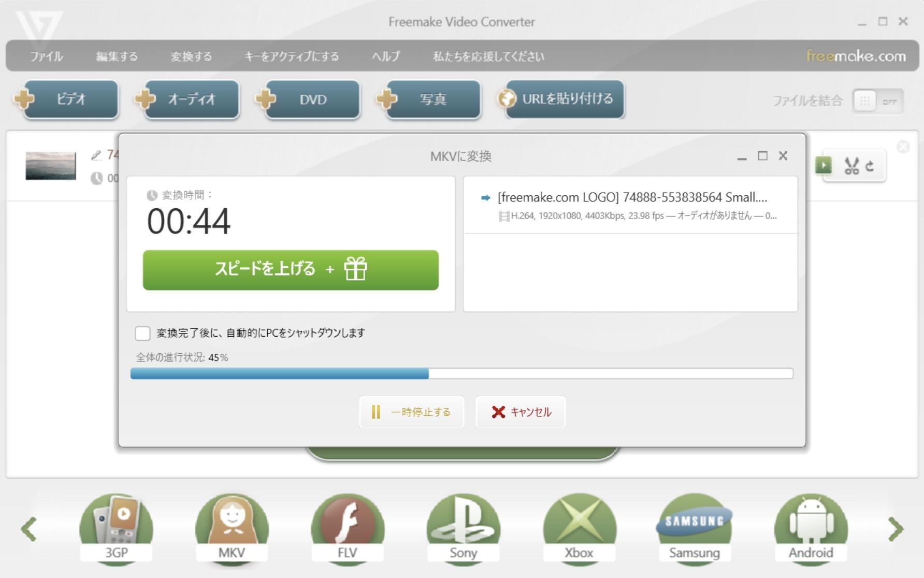Toggle the ファイルを結合 switch

point(878,101)
